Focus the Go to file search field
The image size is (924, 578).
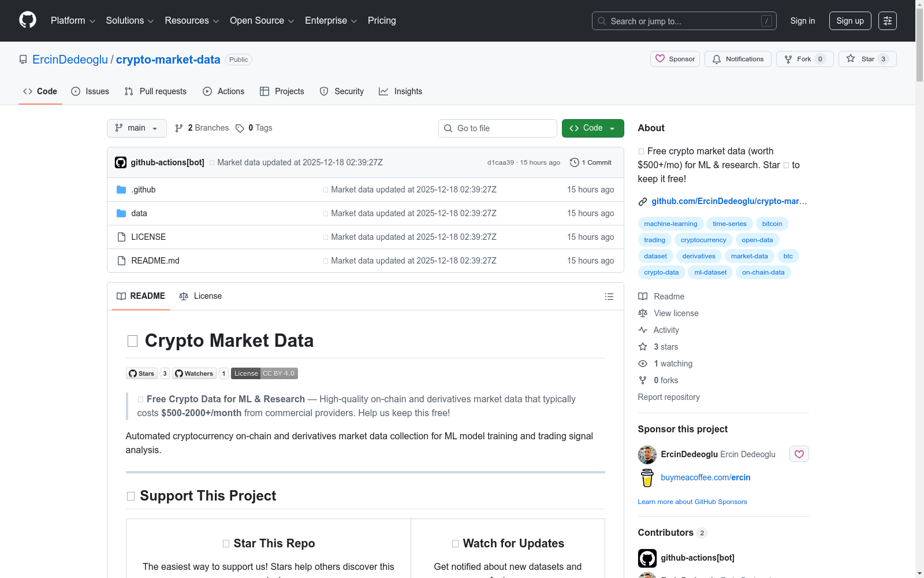pyautogui.click(x=498, y=128)
